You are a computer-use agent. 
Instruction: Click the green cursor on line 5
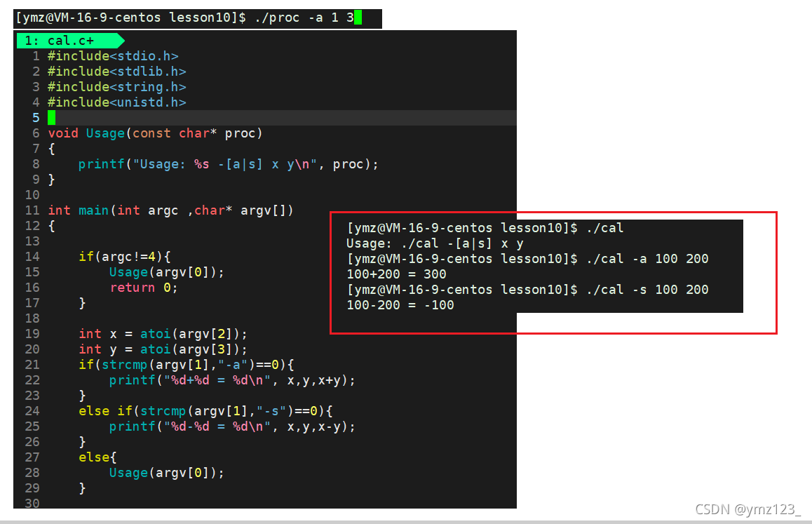[52, 118]
